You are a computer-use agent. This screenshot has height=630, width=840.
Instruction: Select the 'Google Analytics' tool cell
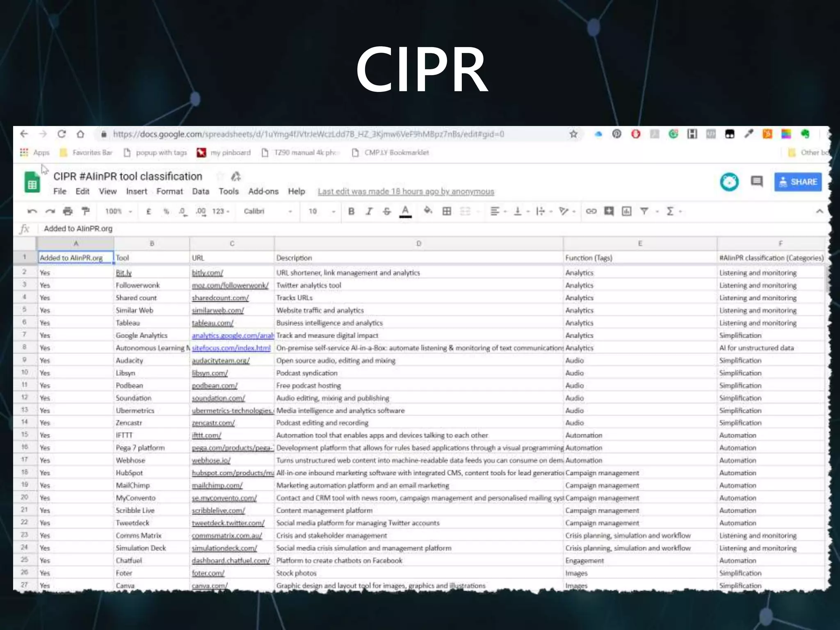coord(151,336)
